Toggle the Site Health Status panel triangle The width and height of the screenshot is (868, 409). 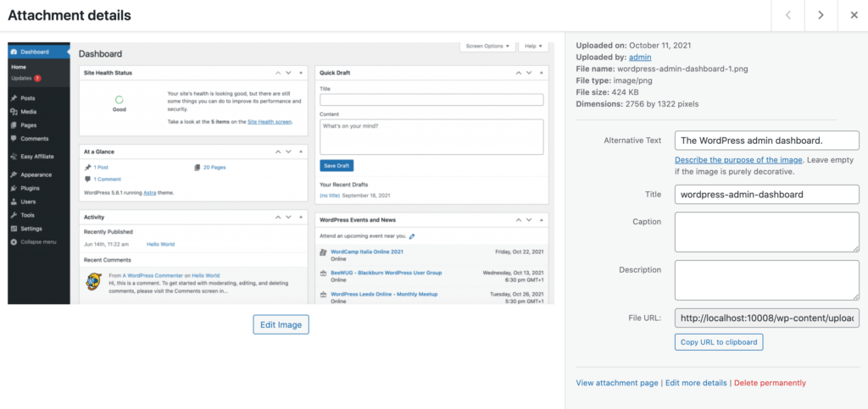point(301,73)
